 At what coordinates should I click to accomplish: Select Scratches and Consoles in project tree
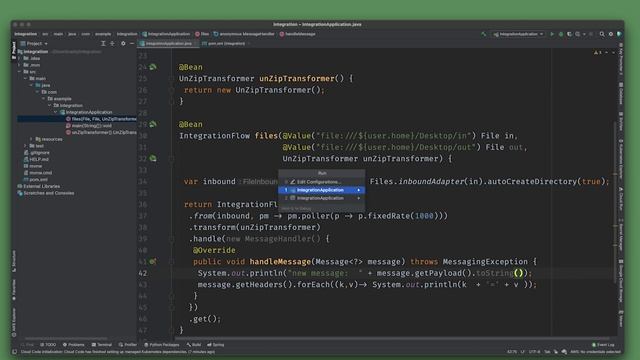46,193
